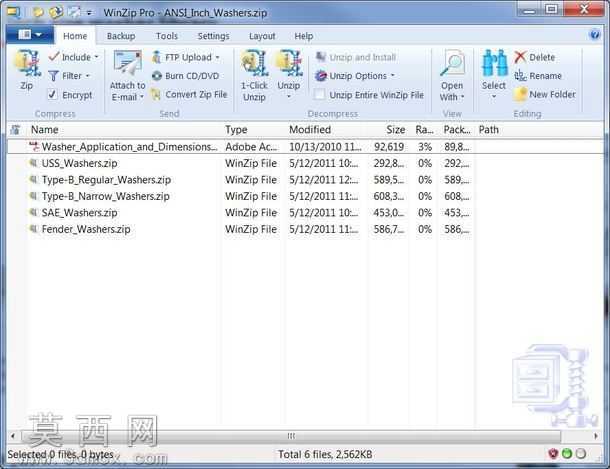
Task: Click the Include checkmark icon
Action: [54, 57]
